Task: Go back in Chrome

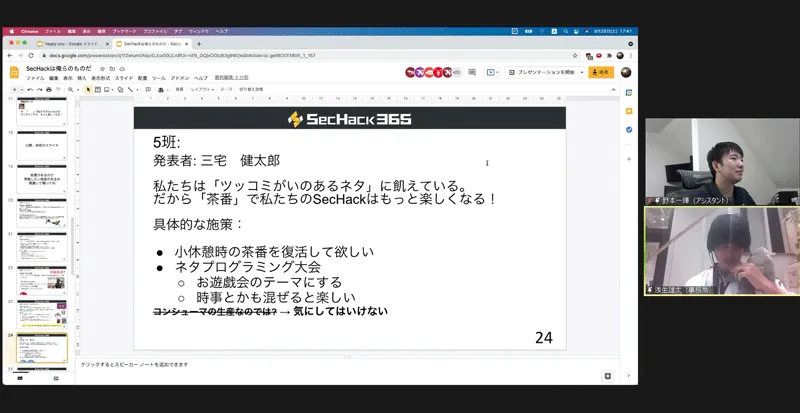Action: click(x=10, y=56)
